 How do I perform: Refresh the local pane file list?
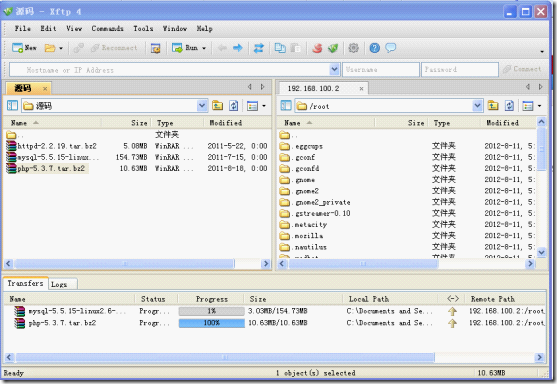pos(233,106)
